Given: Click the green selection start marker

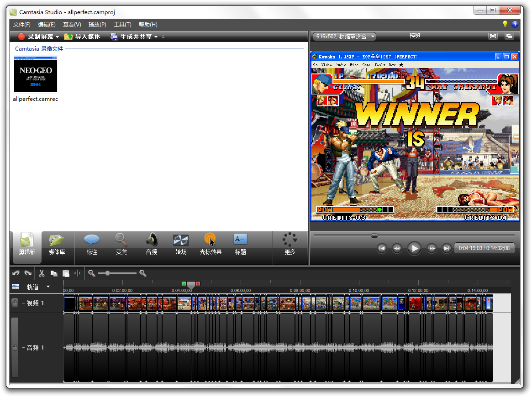Looking at the screenshot, I should click(184, 283).
